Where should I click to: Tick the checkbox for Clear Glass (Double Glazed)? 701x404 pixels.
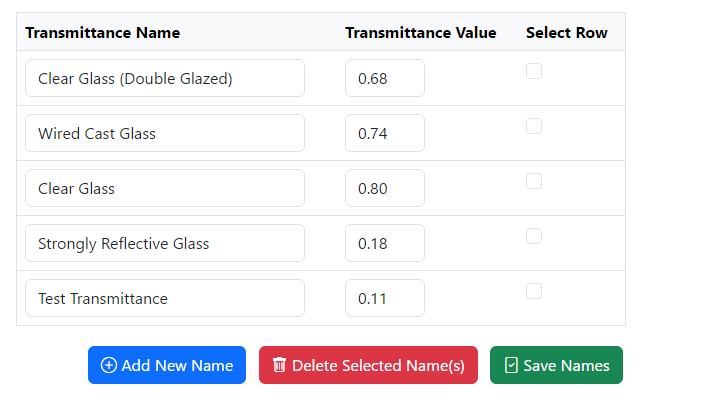click(x=534, y=71)
